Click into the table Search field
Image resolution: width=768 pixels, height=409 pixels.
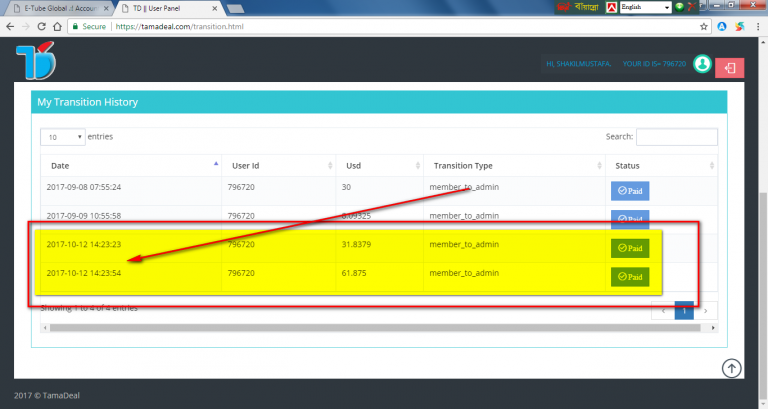pyautogui.click(x=676, y=137)
